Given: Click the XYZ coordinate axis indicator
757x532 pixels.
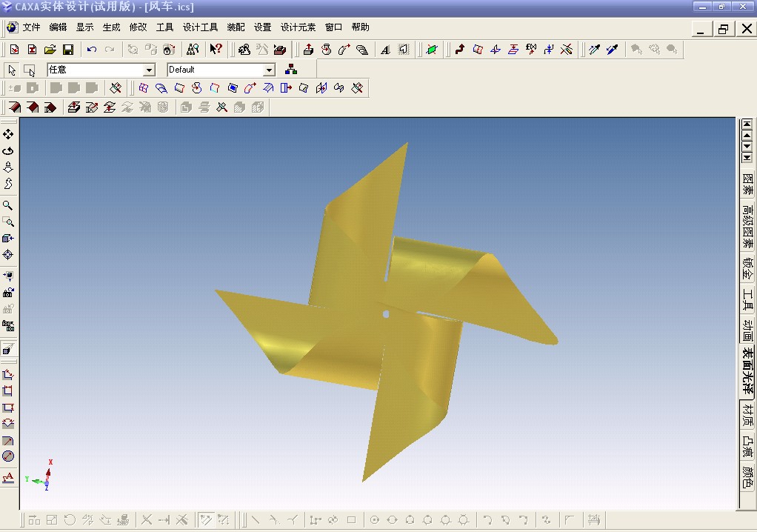Looking at the screenshot, I should tap(39, 476).
